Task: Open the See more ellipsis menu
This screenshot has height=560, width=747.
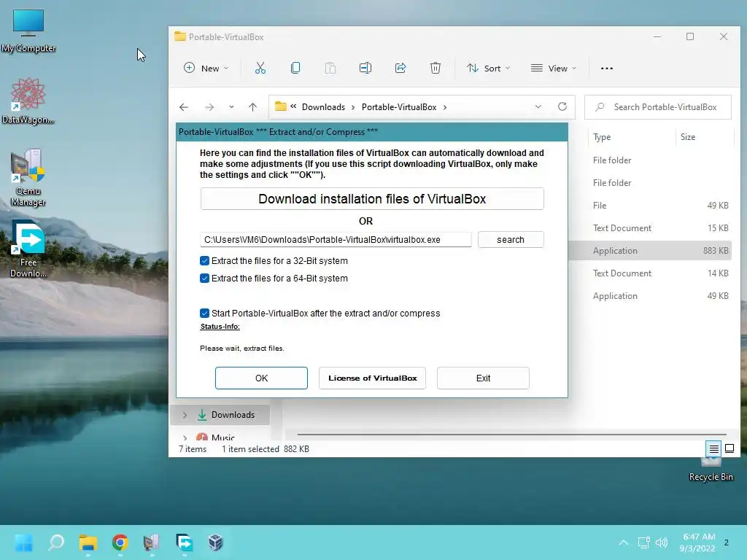Action: point(607,68)
